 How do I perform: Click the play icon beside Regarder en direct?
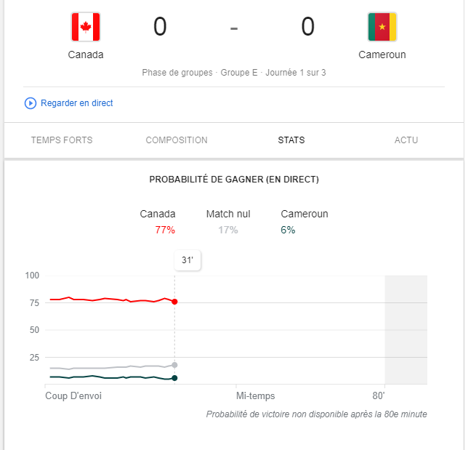pyautogui.click(x=31, y=103)
